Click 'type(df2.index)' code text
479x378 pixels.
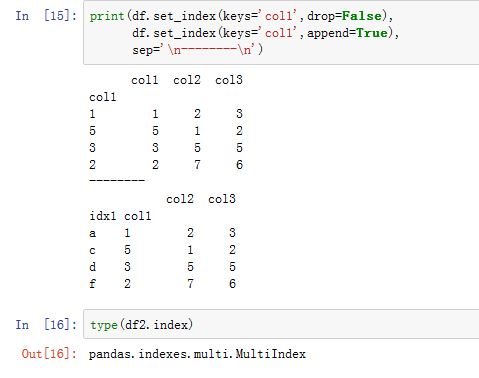tap(141, 325)
